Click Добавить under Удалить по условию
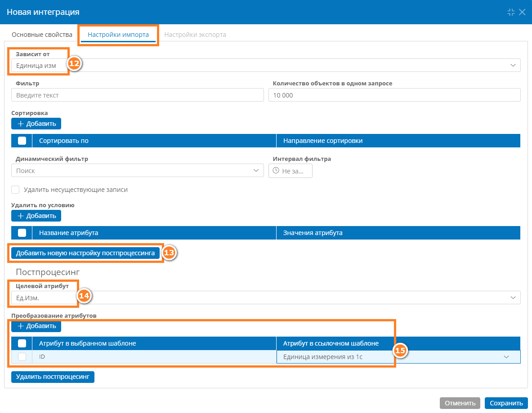The image size is (532, 413). [x=36, y=216]
